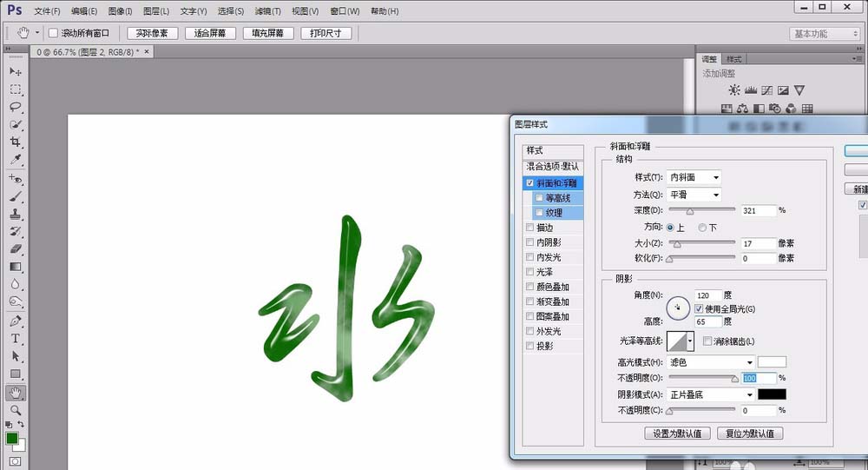Select the Quick Selection tool
The width and height of the screenshot is (868, 470).
16,125
